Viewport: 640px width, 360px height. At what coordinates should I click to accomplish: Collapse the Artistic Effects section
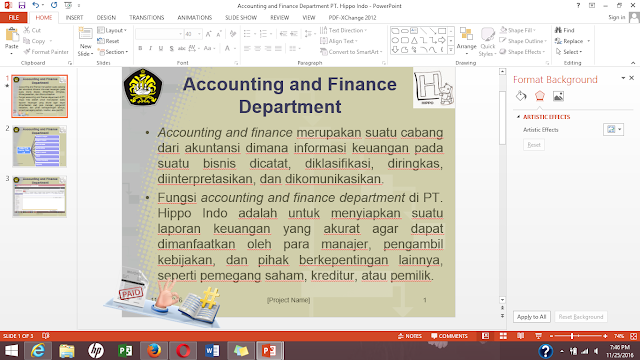pos(519,117)
